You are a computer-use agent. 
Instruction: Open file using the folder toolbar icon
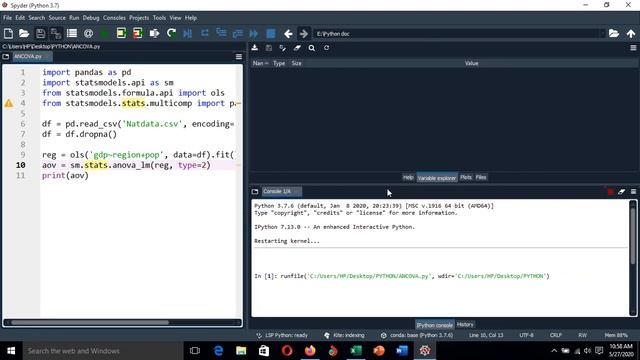(x=24, y=33)
